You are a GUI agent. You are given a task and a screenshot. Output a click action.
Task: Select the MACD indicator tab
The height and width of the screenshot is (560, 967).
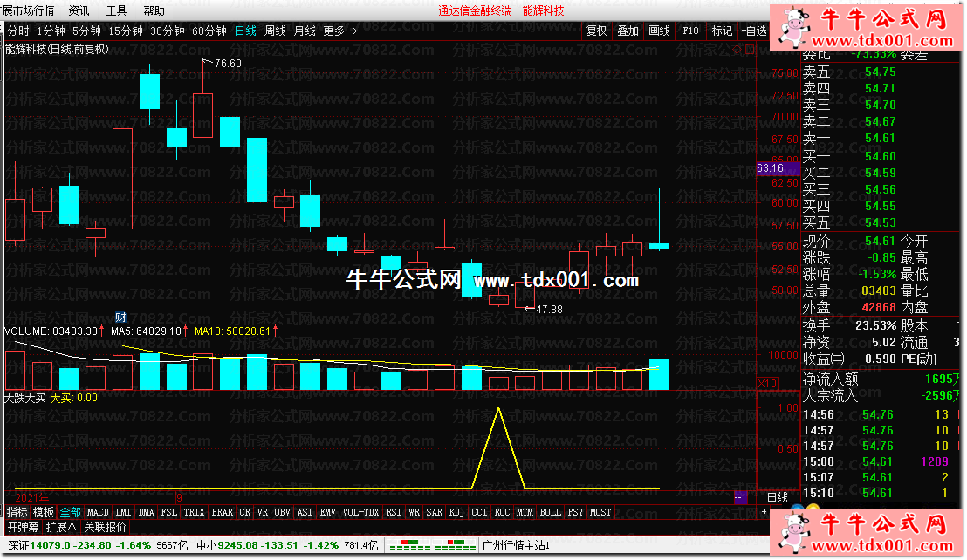point(98,512)
